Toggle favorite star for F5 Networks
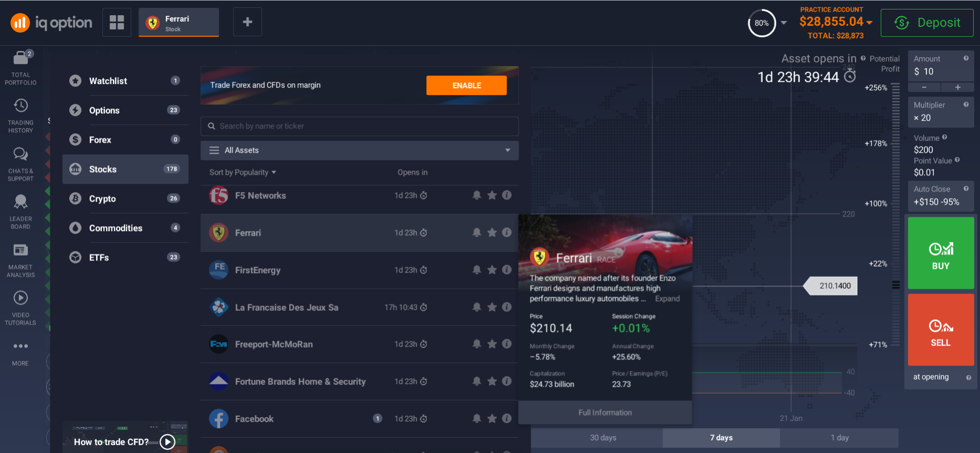980x453 pixels. (x=492, y=195)
